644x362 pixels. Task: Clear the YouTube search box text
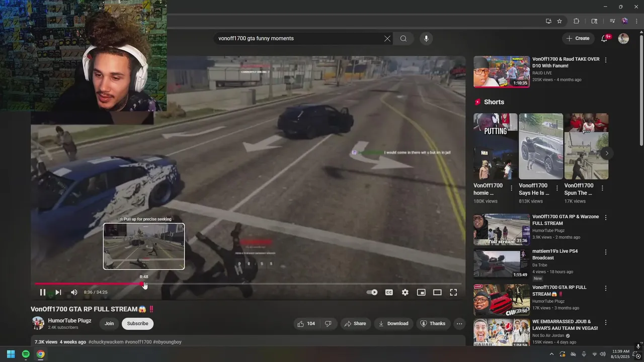click(387, 38)
